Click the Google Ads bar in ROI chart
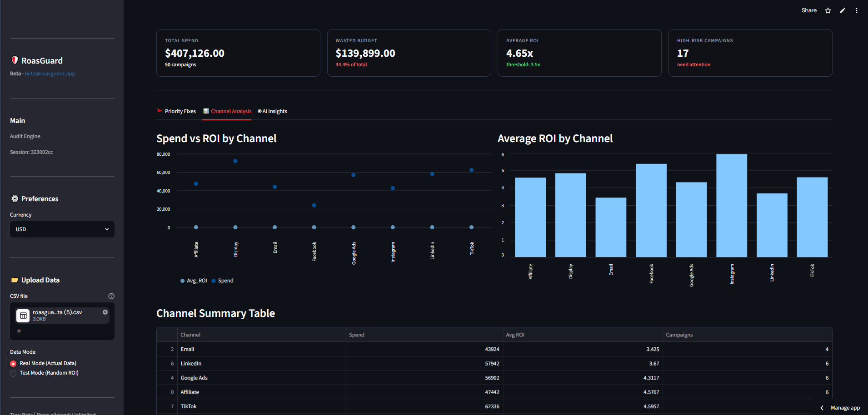This screenshot has height=415, width=868. (692, 220)
